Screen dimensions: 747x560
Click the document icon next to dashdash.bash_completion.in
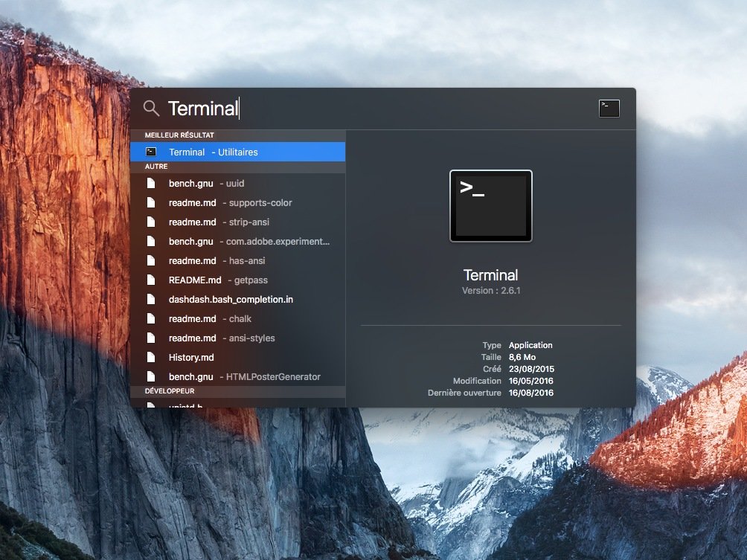151,300
